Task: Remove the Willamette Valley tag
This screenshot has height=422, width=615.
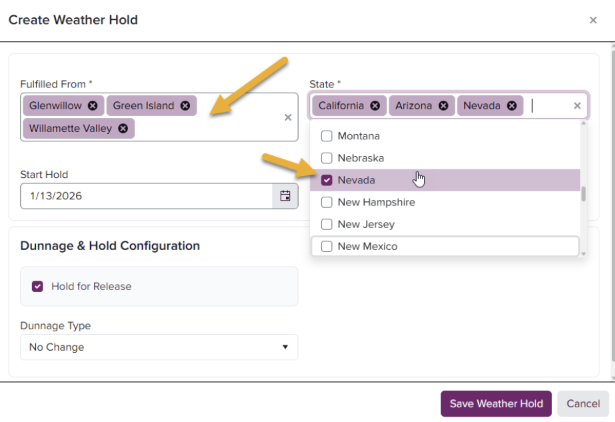Action: click(123, 128)
